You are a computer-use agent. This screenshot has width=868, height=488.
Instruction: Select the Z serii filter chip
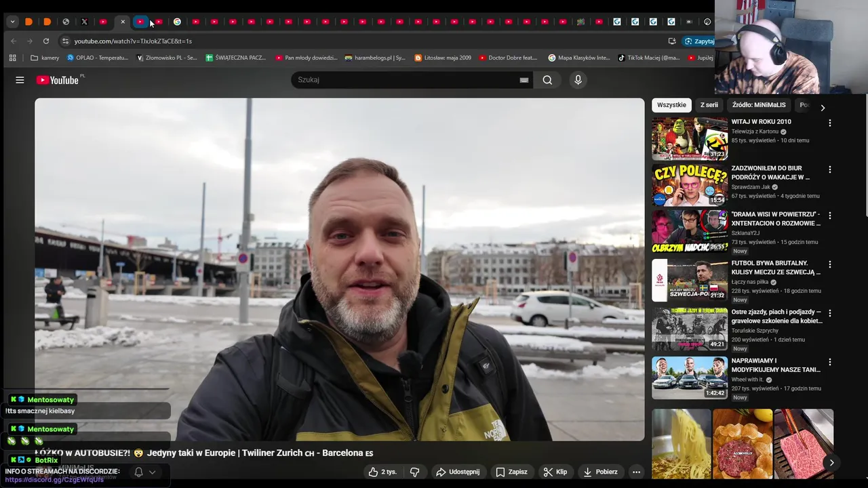pos(709,105)
